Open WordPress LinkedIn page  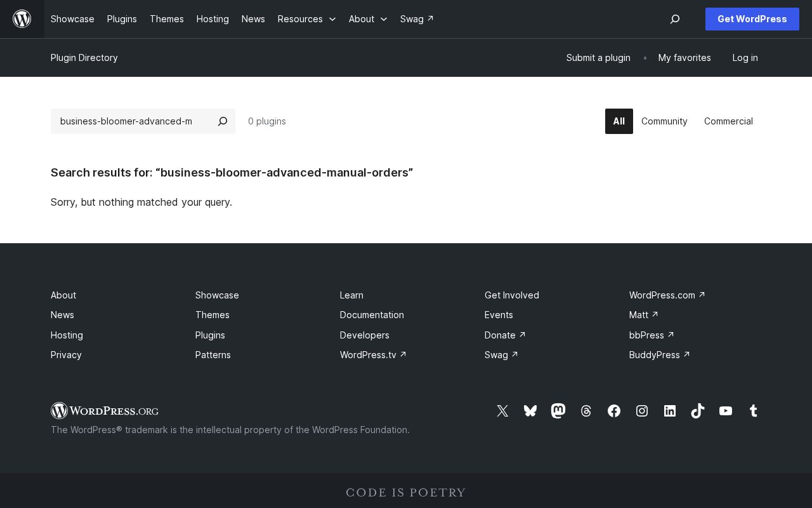(670, 411)
